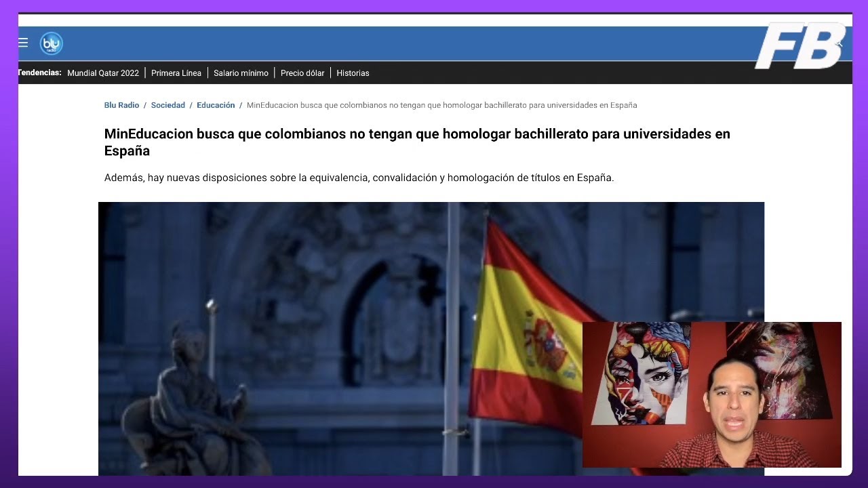Select Historias in the trends bar

point(353,73)
